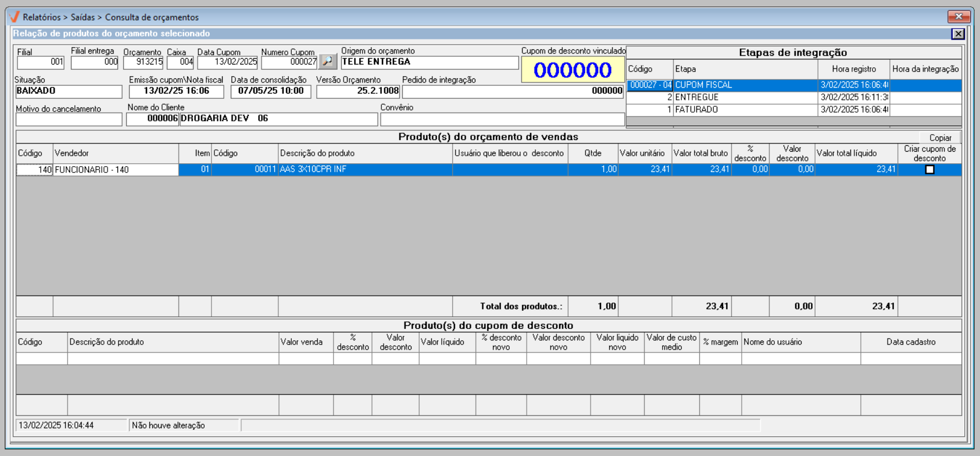Click the 'Descrição do produto' sales column header
Screen dimensions: 980x456
click(x=364, y=153)
